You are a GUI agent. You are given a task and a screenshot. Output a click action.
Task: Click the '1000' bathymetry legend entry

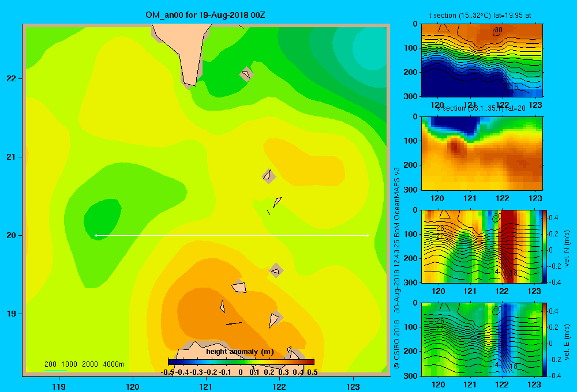[x=69, y=364]
